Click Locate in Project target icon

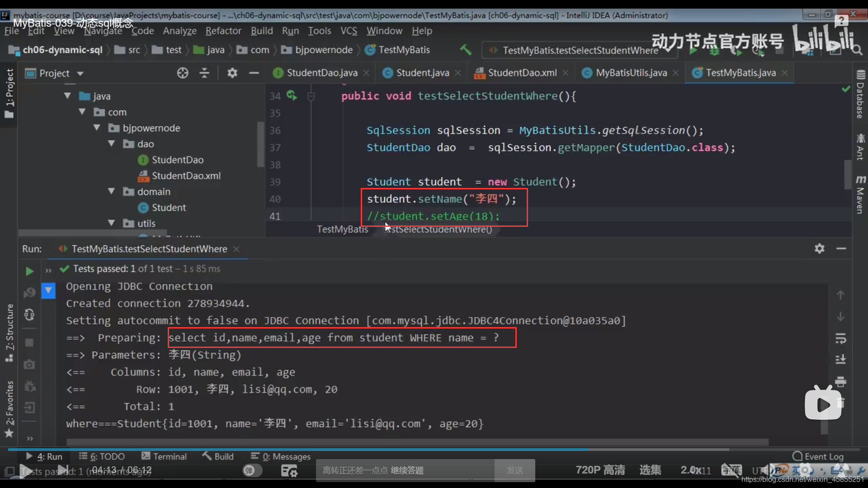tap(183, 73)
